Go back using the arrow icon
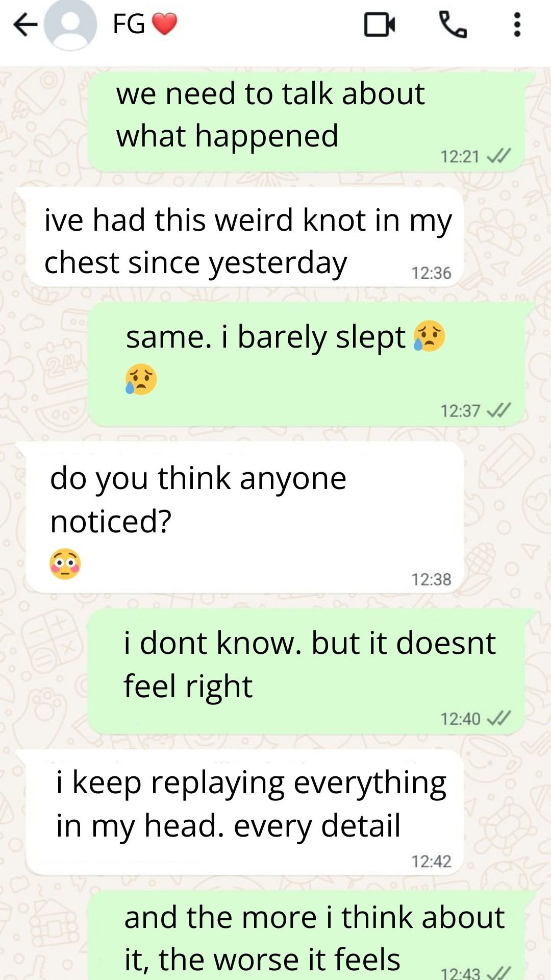The height and width of the screenshot is (980, 551). 26,24
